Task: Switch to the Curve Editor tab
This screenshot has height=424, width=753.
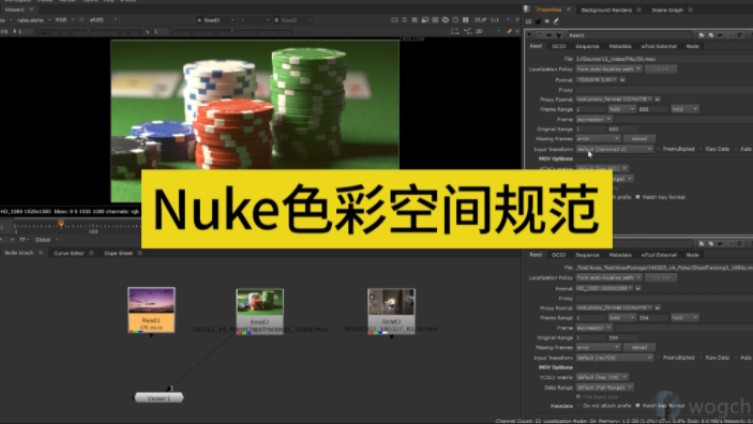Action: 69,253
